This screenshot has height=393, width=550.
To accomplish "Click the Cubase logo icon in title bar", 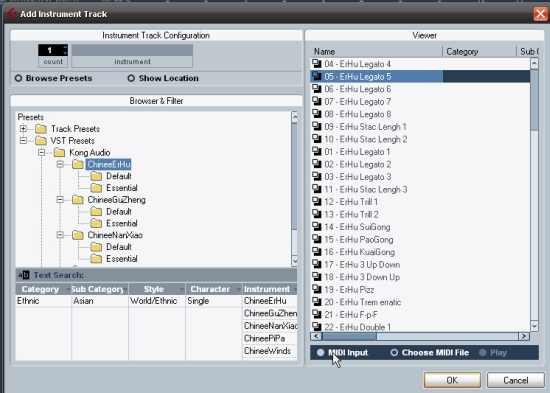I will pos(12,14).
